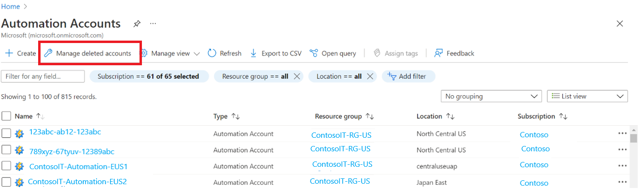The image size is (644, 189).
Task: Check the 789xyz-67tyuv-12389abc row checkbox
Action: click(x=6, y=150)
